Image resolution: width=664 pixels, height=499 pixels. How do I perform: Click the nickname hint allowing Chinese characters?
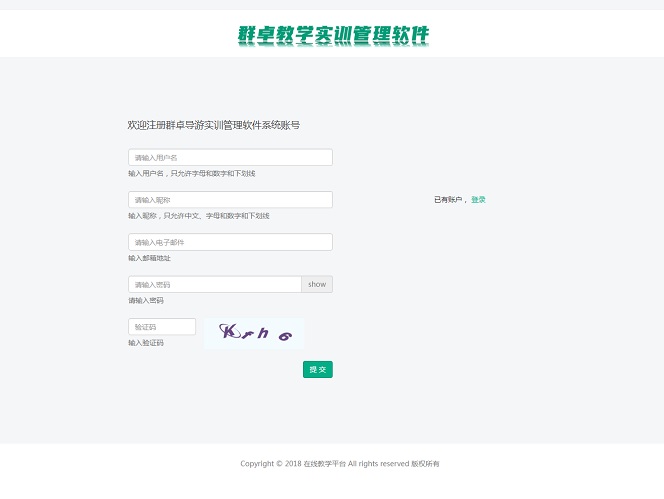point(198,216)
